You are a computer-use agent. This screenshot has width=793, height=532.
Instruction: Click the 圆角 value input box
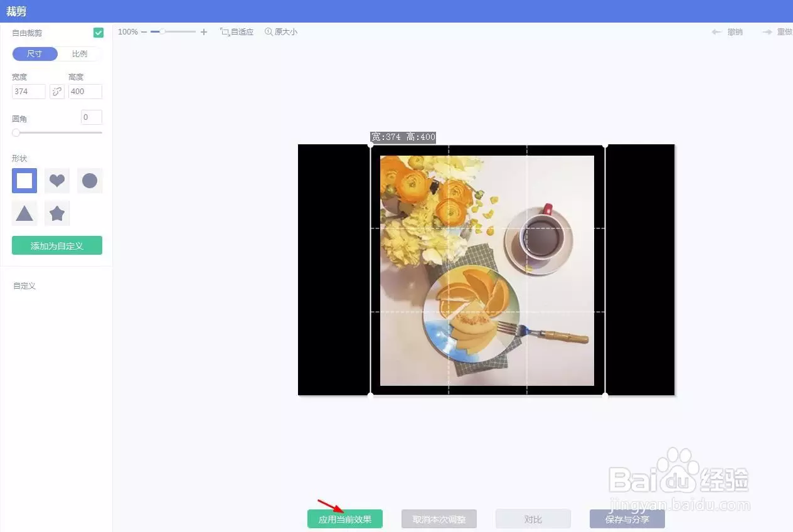point(92,117)
